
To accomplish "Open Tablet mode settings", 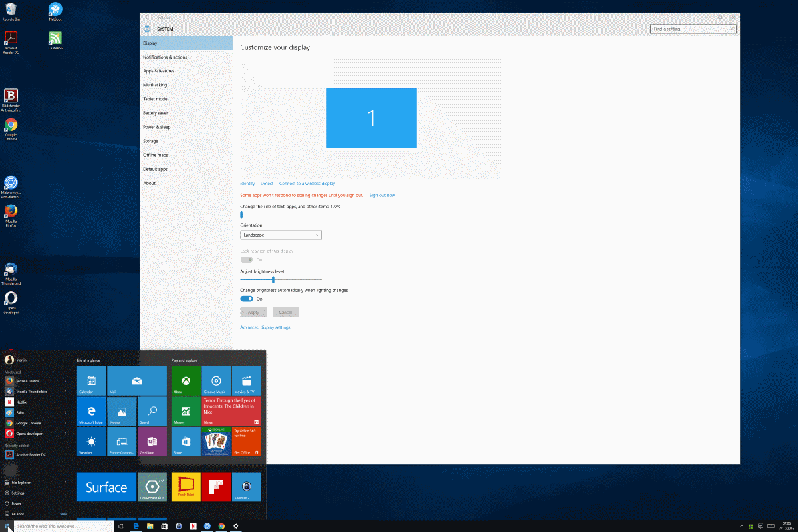I will (187, 99).
